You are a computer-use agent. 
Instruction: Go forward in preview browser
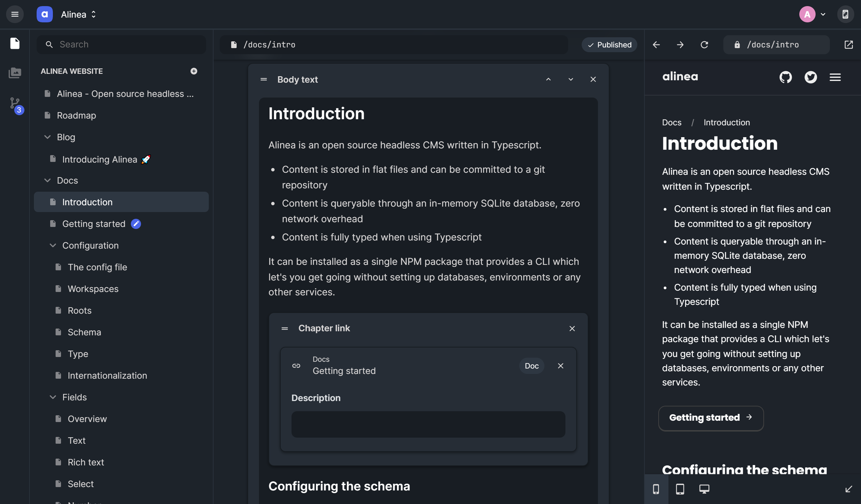pos(680,44)
